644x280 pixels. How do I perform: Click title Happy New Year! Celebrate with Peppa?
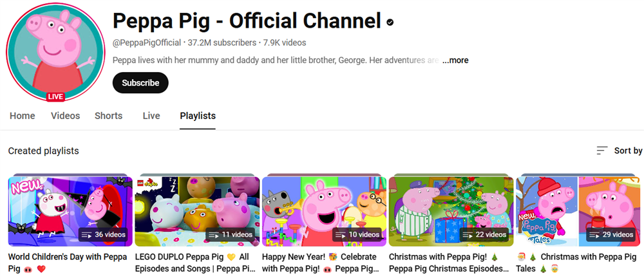pos(320,263)
